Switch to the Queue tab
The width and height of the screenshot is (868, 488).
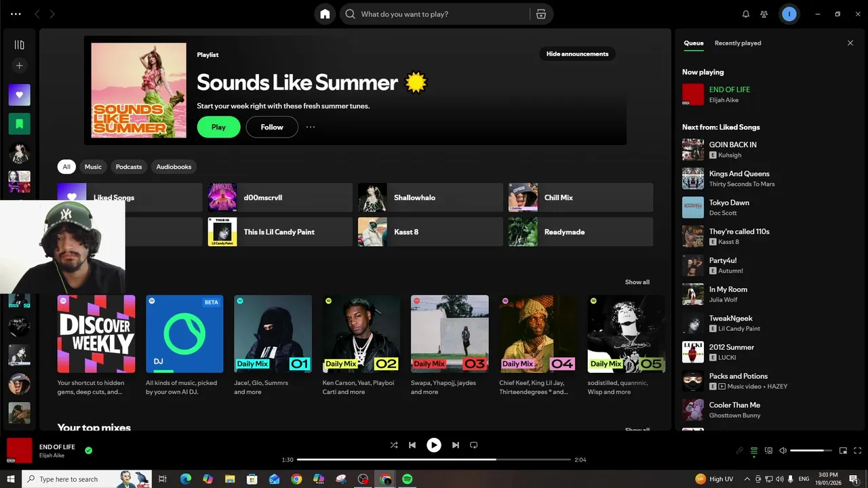pyautogui.click(x=693, y=43)
